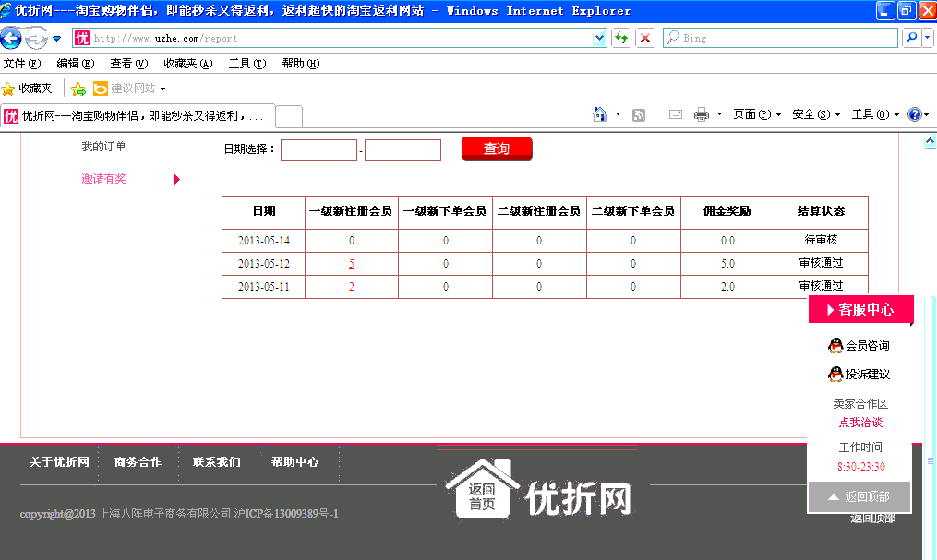Click the 客服中心 panel header

[x=860, y=310]
